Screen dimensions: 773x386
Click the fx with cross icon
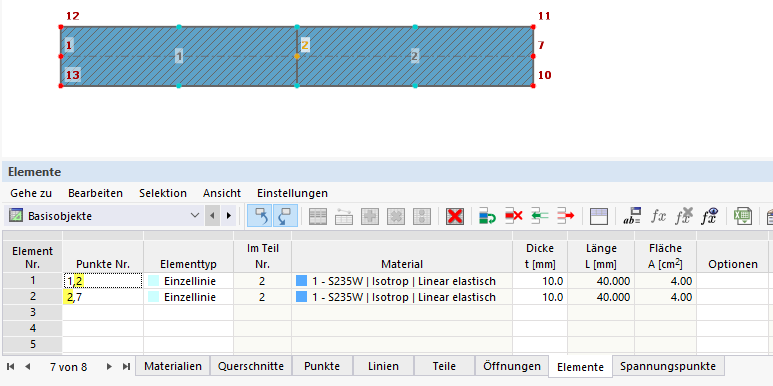point(684,216)
